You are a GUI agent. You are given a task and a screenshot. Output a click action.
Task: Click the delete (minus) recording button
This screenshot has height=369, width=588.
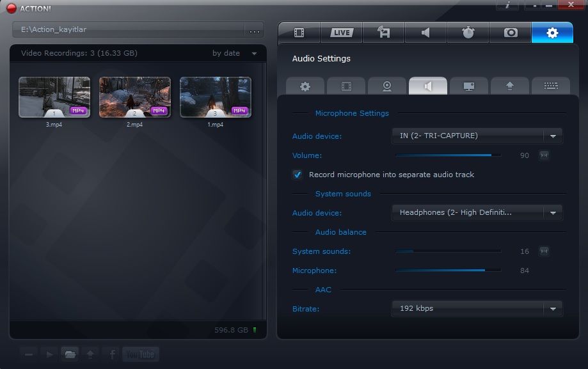29,354
